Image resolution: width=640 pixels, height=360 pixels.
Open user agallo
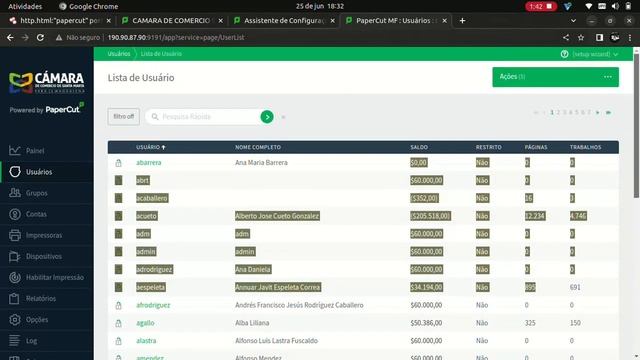(145, 323)
